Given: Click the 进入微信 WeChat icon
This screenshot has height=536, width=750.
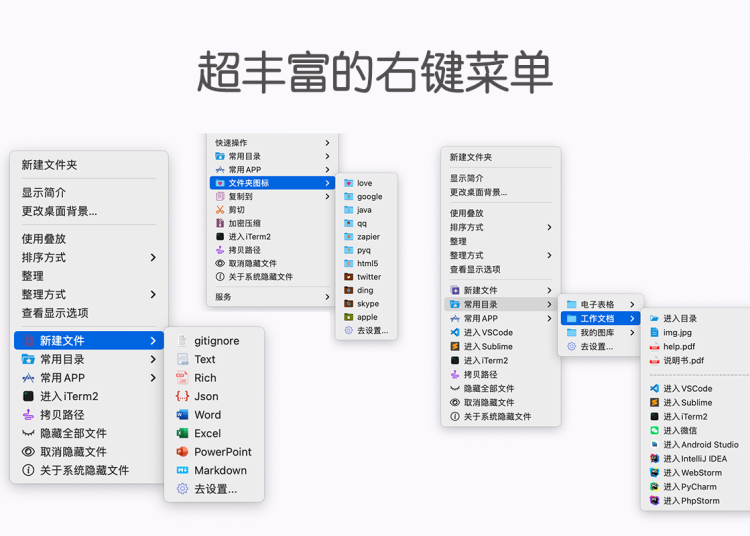Looking at the screenshot, I should [654, 430].
